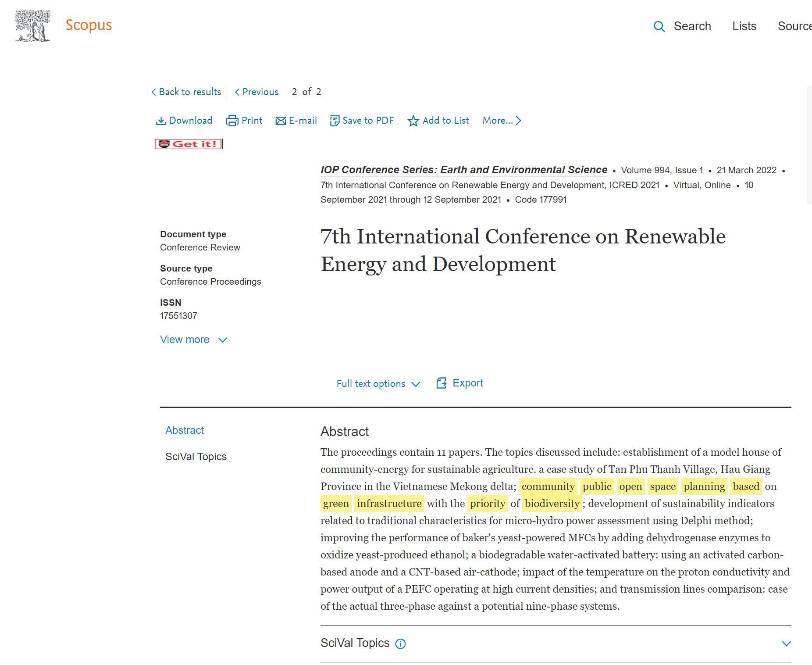Image resolution: width=812 pixels, height=665 pixels.
Task: Jump to SciVal Topics in side navigation
Action: coord(196,457)
